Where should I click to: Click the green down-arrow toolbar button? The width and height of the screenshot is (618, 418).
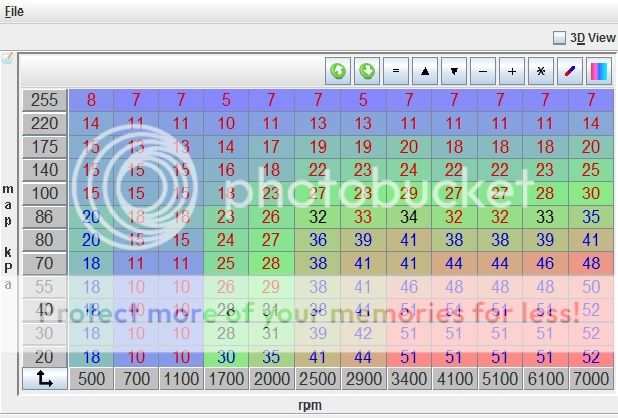pyautogui.click(x=367, y=71)
